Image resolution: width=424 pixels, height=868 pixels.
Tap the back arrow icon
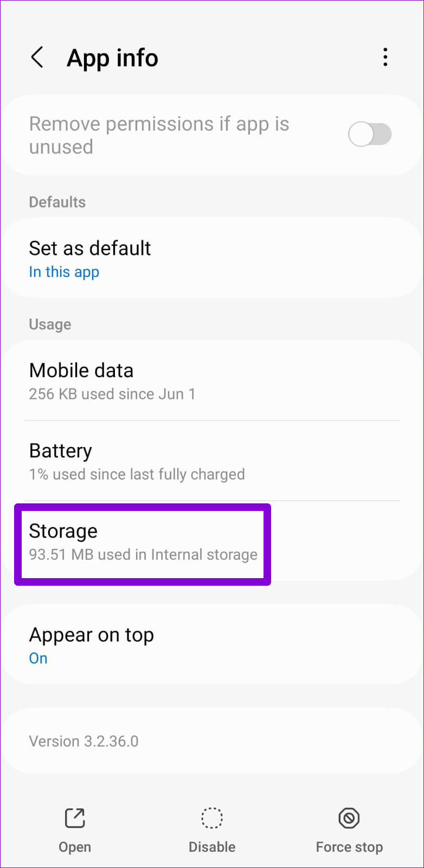pos(37,57)
